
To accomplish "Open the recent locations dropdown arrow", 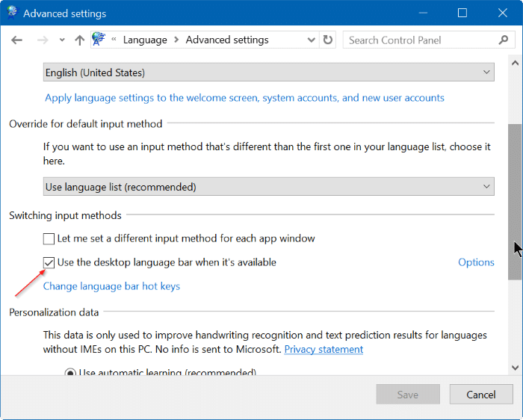I will coord(62,40).
